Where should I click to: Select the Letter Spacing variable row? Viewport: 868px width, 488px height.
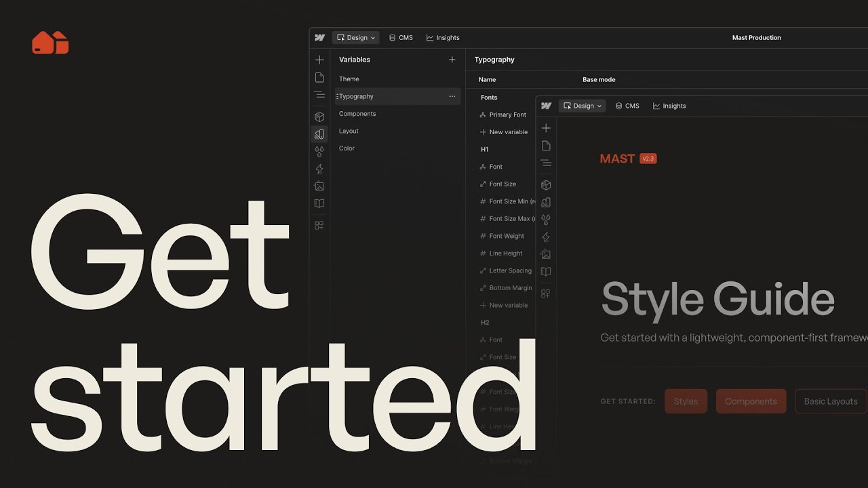point(505,271)
